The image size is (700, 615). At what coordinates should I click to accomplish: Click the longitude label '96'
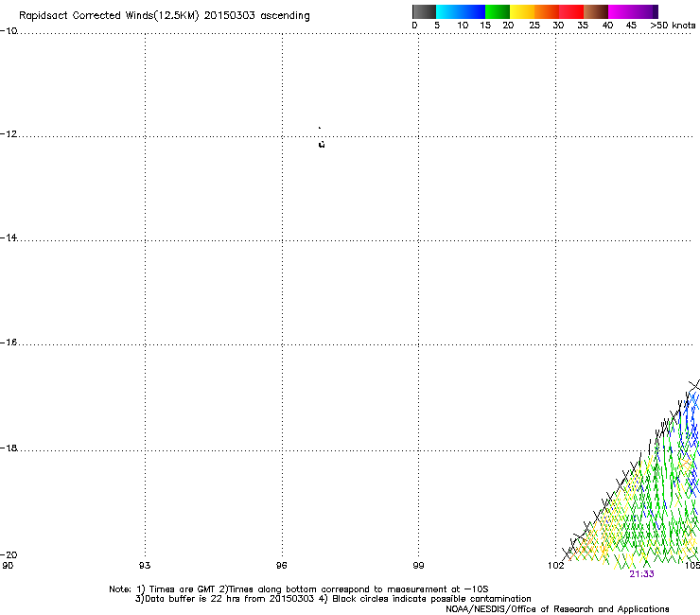(x=281, y=566)
